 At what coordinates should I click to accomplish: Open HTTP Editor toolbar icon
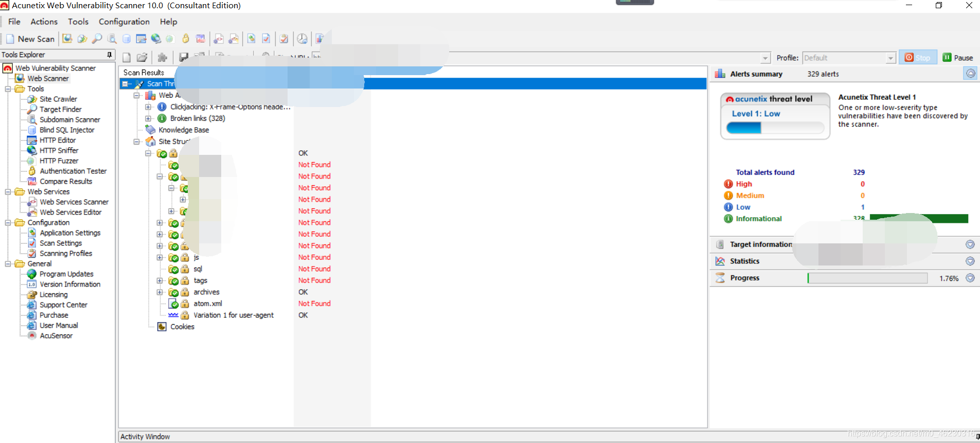pos(141,39)
